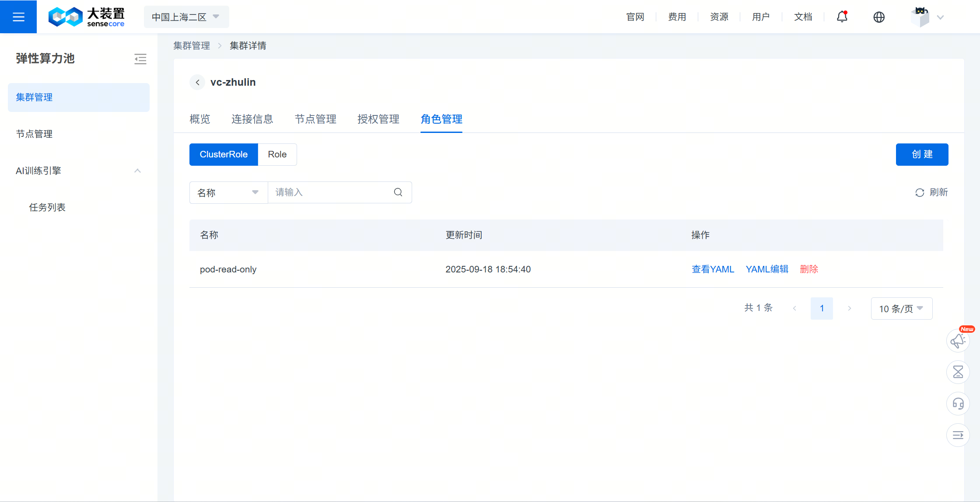Switch to the Role toggle option
The image size is (980, 502).
click(277, 154)
